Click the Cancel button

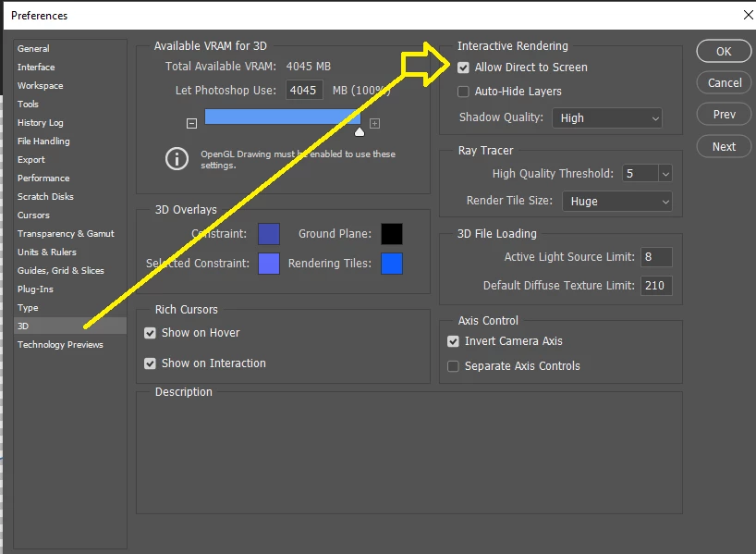(724, 82)
